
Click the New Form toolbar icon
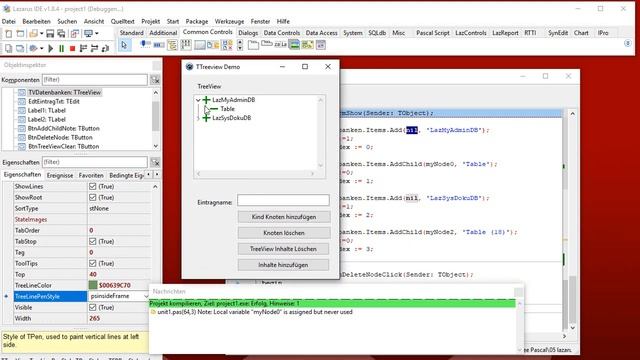click(x=20, y=34)
